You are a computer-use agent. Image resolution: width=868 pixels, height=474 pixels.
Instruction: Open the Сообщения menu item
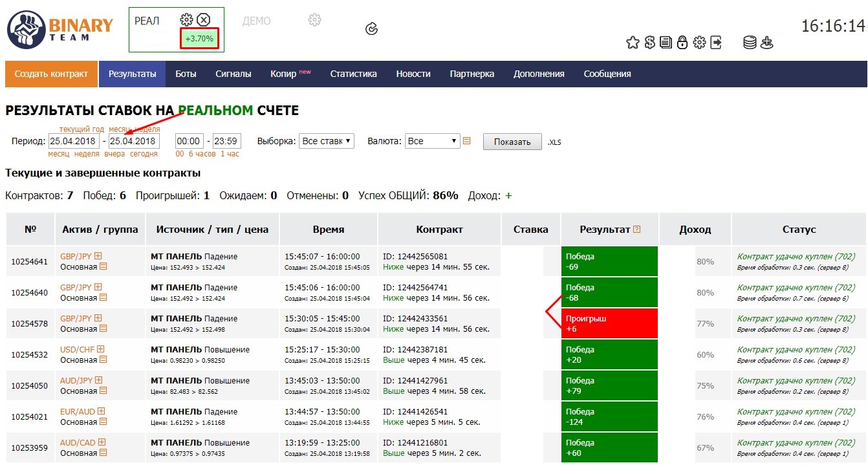click(607, 74)
